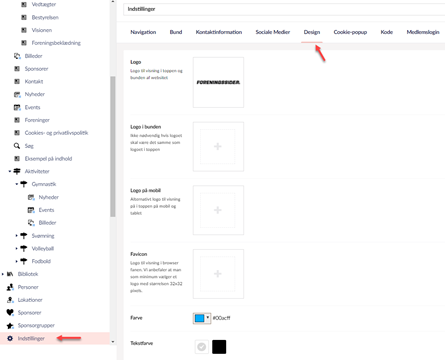The height and width of the screenshot is (360, 445).
Task: Open the Farve color picker dropdown
Action: pos(208,318)
